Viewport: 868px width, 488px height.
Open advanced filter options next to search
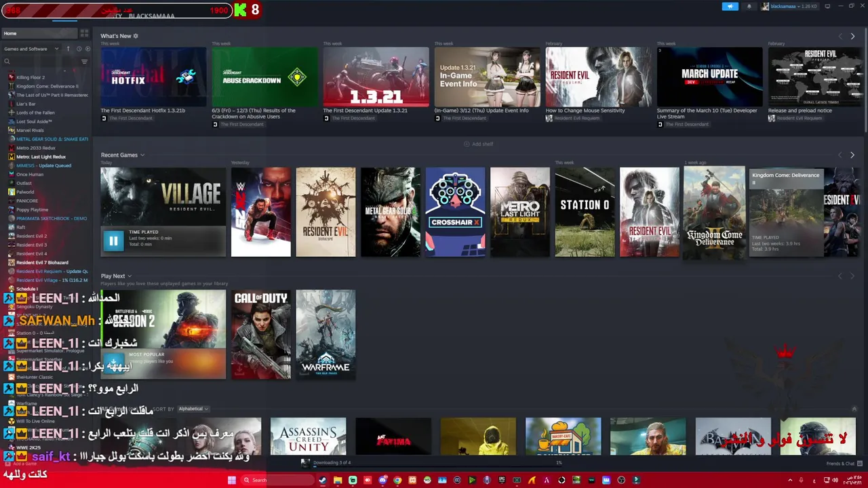coord(85,62)
